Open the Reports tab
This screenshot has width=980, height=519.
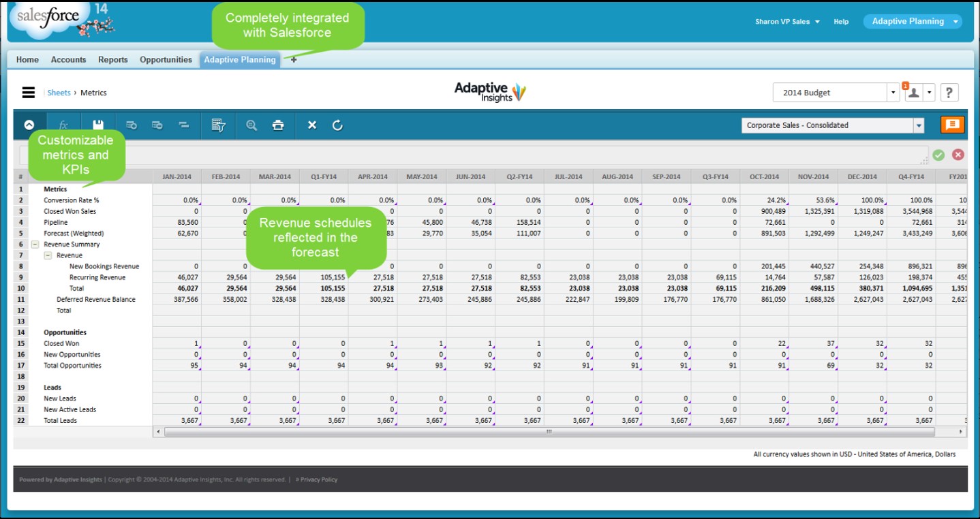point(112,60)
